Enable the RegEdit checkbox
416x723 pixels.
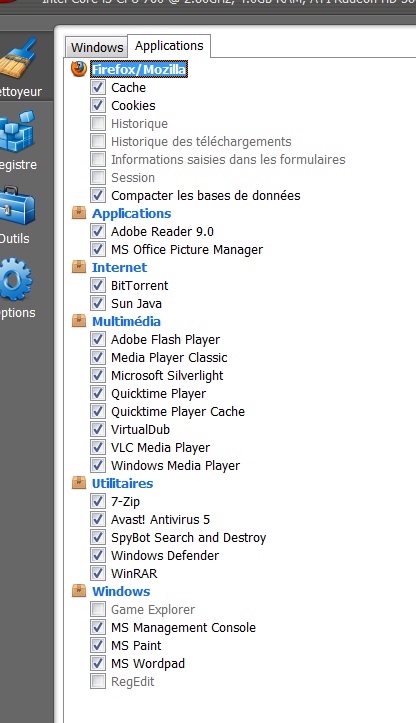(98, 681)
